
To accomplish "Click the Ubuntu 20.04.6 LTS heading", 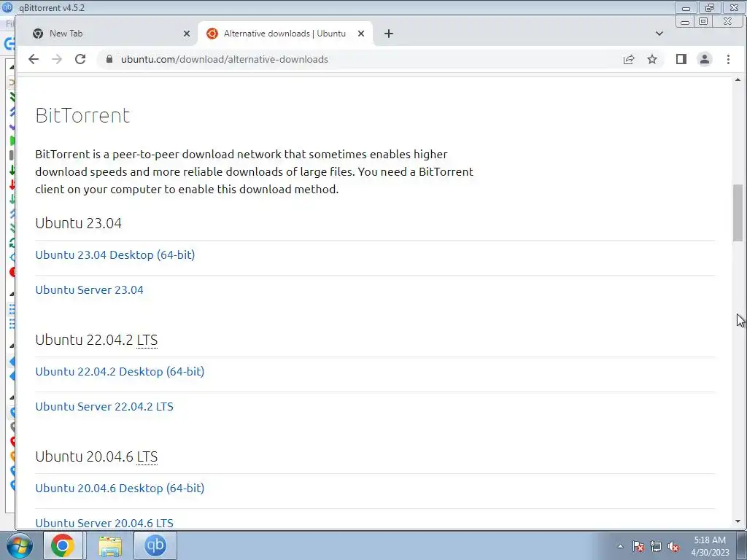I will point(96,456).
